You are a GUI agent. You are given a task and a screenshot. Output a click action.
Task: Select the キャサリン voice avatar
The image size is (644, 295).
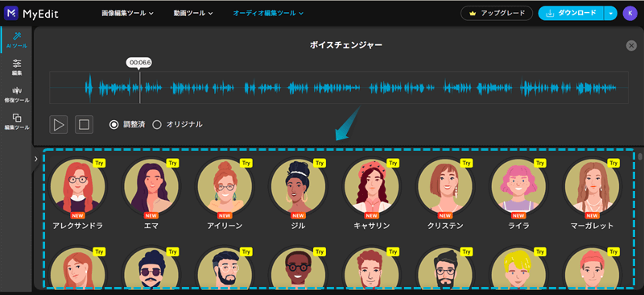[x=372, y=185]
